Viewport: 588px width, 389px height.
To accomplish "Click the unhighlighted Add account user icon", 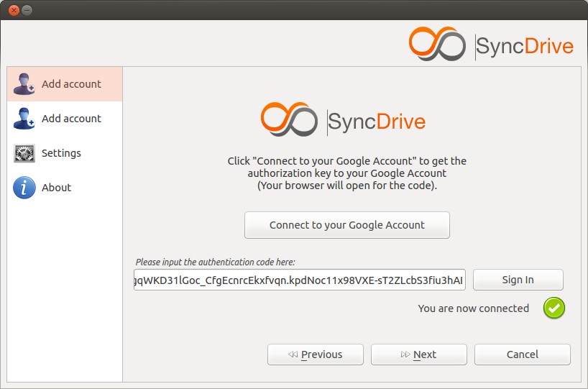I will tap(24, 119).
